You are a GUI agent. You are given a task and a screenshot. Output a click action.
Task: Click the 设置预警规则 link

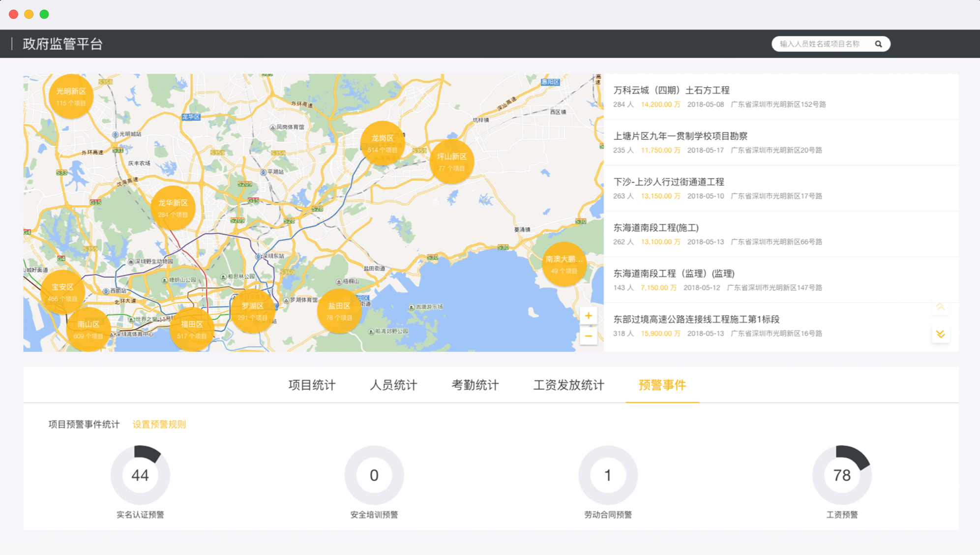click(159, 424)
